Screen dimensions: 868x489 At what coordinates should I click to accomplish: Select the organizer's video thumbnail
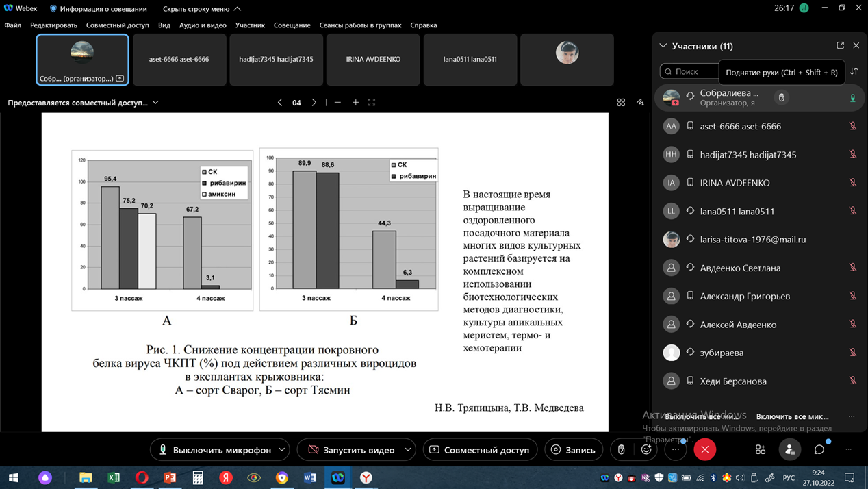[82, 60]
